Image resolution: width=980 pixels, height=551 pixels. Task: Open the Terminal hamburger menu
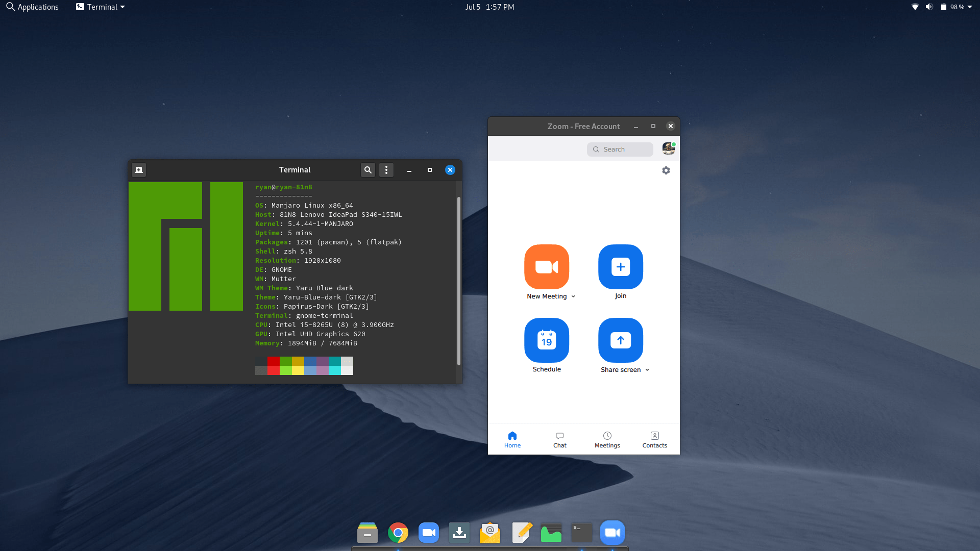tap(386, 170)
